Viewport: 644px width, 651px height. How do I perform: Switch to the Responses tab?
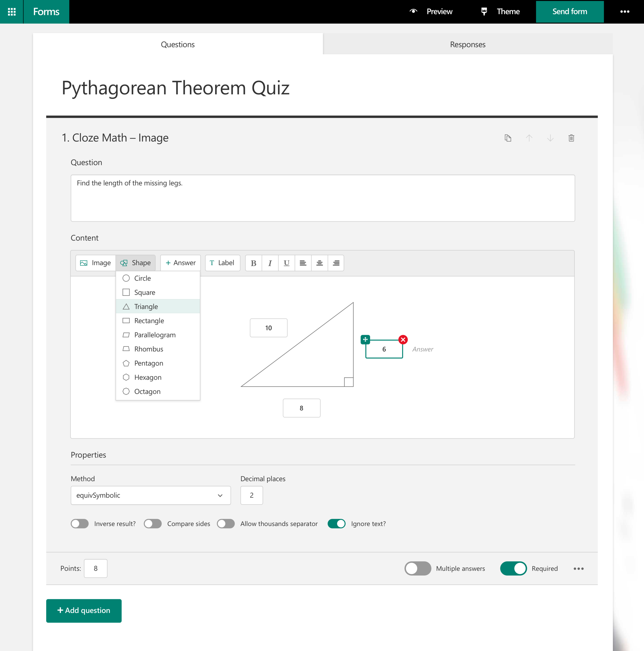click(467, 44)
